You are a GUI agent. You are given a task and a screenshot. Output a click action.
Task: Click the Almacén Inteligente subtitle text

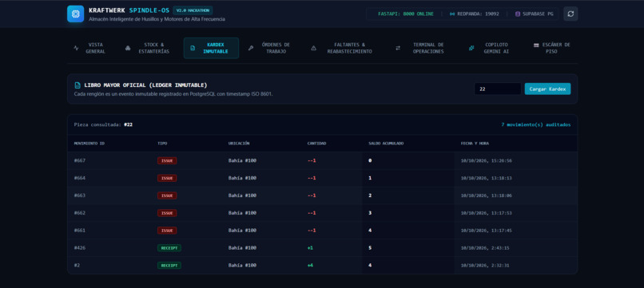(157, 19)
